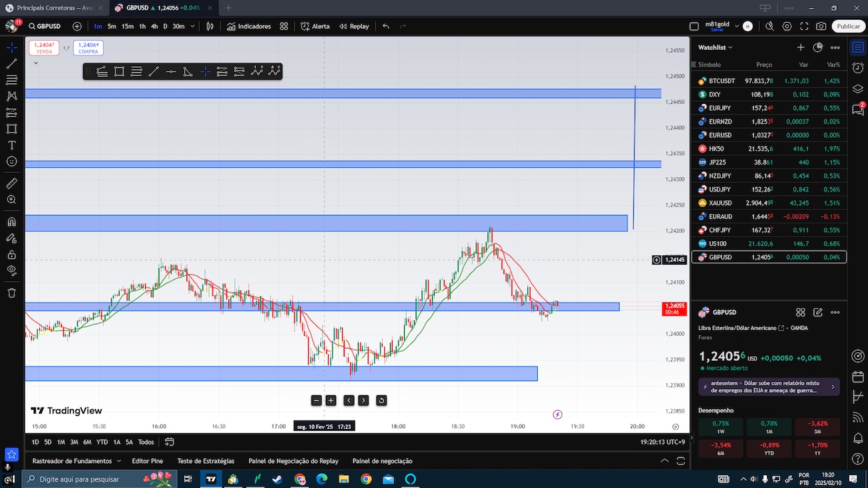Open the Editor Pine tab
The height and width of the screenshot is (488, 868).
[147, 461]
